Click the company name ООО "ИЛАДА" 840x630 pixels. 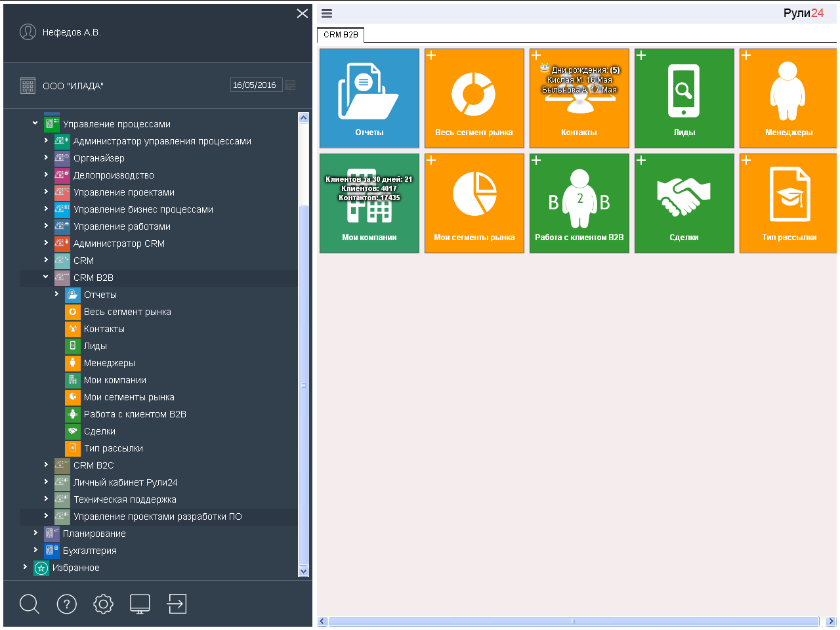[73, 86]
